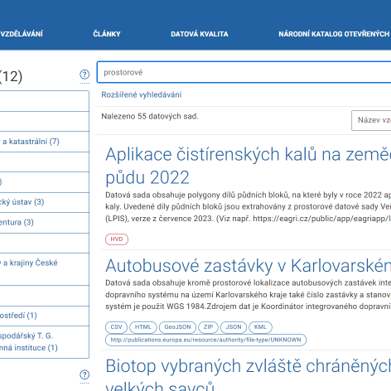The height and width of the screenshot is (391, 391).
Task: Click the JSON format tag
Action: (x=233, y=327)
